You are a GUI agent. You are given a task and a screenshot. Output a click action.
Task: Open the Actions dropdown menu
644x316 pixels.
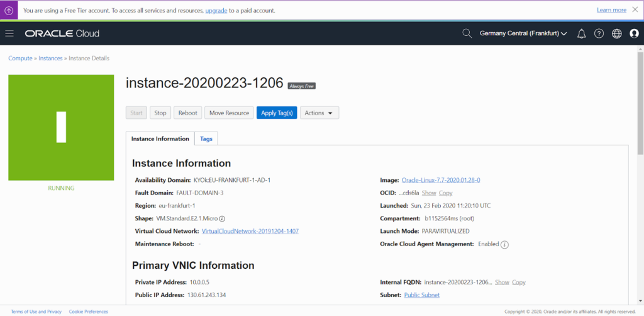(319, 113)
